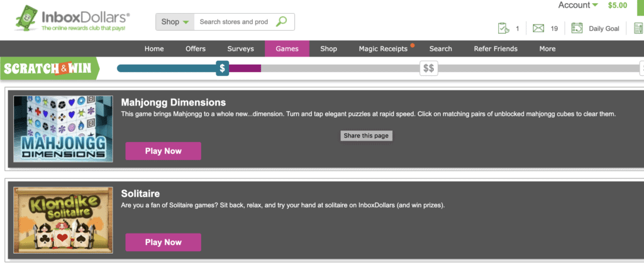Viewport: 644px width, 265px height.
Task: Click the double dollar progress marker
Action: [429, 68]
